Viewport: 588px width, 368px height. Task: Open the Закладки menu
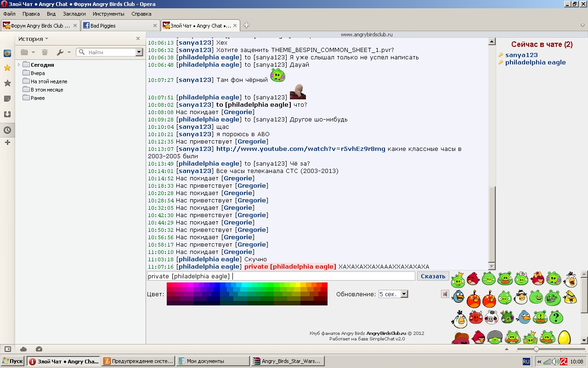point(74,14)
